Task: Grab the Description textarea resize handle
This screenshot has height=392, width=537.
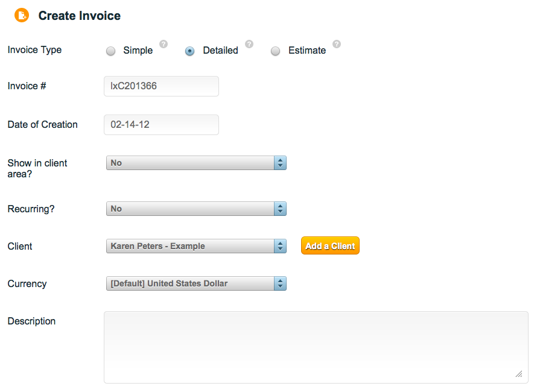Action: (x=519, y=374)
